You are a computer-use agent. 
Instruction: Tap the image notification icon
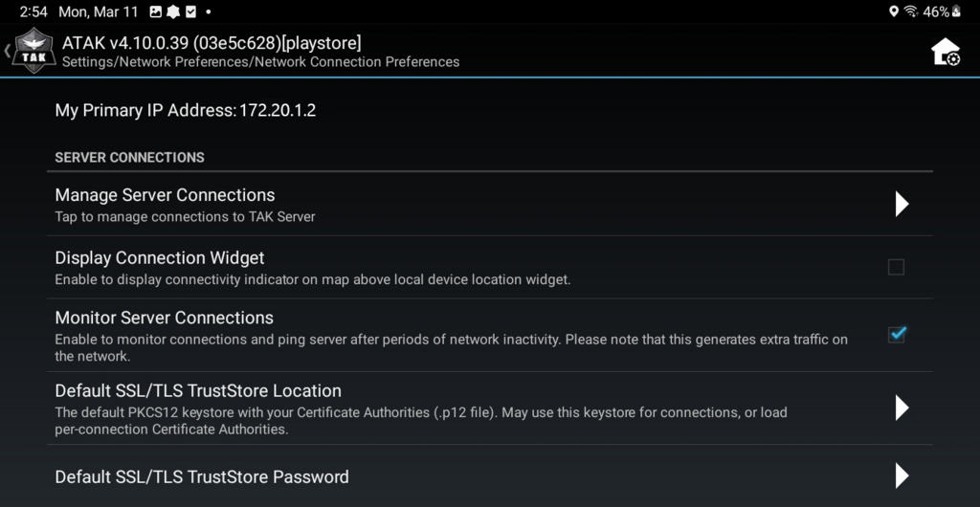pos(156,11)
